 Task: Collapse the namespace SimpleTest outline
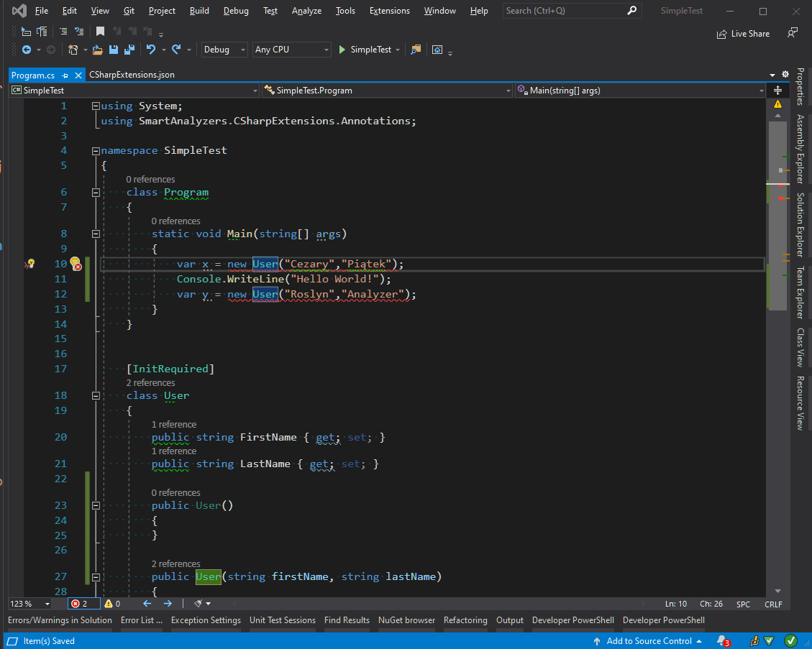tap(96, 151)
